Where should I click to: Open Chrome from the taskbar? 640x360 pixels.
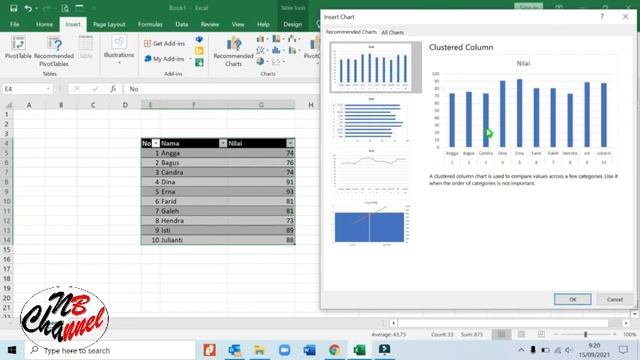334,350
